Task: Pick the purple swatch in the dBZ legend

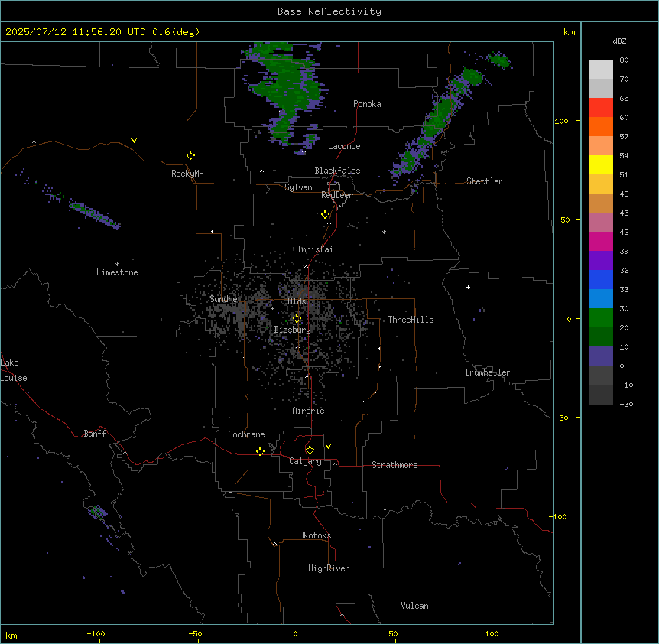Action: pos(601,260)
